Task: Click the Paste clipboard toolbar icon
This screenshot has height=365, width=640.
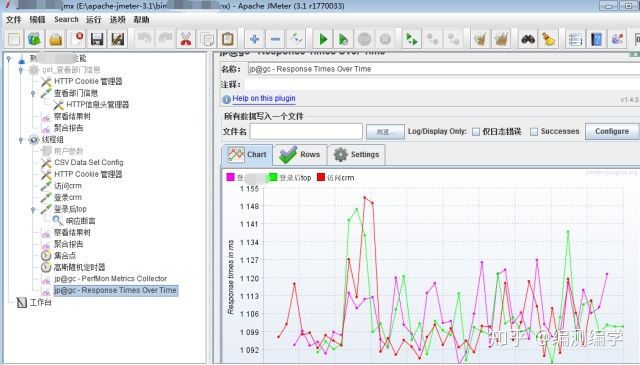Action: [x=228, y=39]
